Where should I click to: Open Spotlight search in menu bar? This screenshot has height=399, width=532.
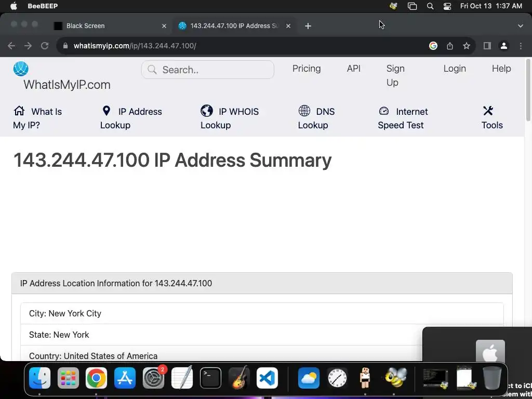coord(430,6)
